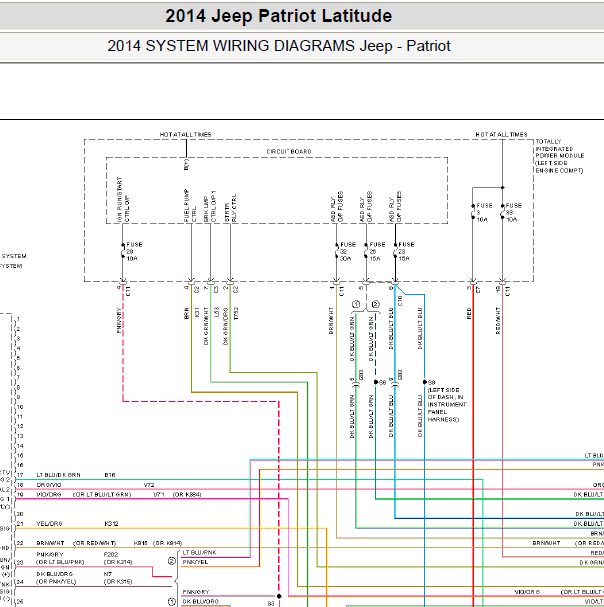Click the "PNK/YEL" label beside circled 2
The height and width of the screenshot is (607, 604).
click(195, 562)
